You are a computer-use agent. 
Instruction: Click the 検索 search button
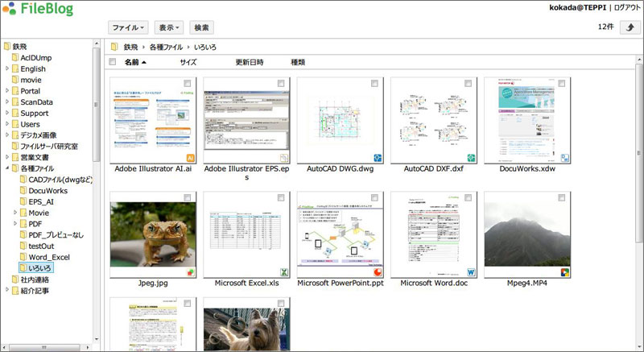[x=201, y=27]
